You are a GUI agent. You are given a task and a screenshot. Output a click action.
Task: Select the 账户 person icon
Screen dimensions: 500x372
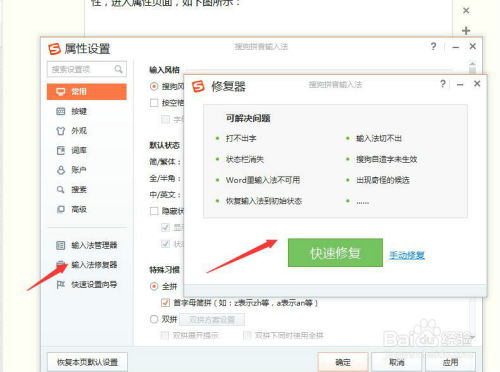(x=61, y=170)
